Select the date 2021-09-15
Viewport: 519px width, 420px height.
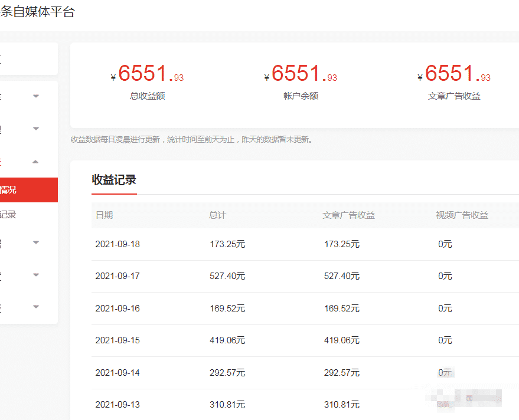tap(117, 340)
